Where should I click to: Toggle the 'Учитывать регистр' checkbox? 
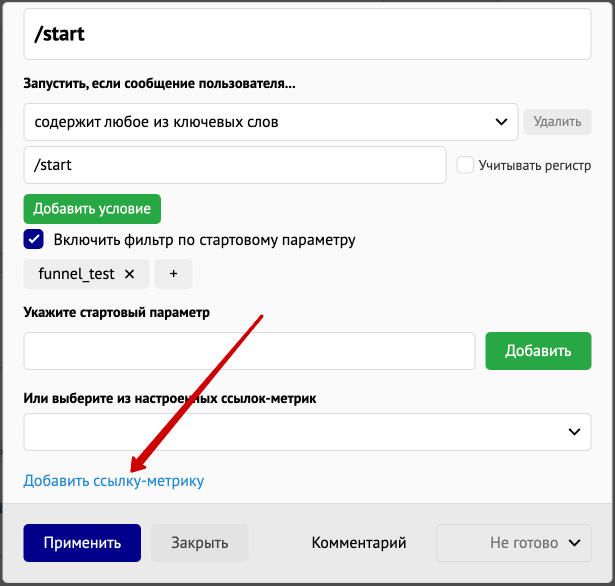[x=465, y=165]
